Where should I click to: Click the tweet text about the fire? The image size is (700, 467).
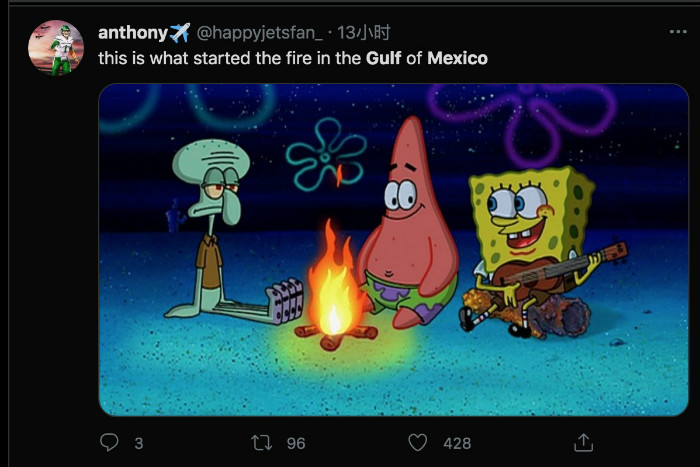(293, 58)
